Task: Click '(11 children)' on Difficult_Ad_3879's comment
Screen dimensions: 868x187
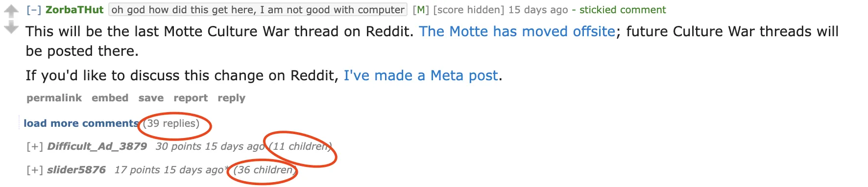Action: coord(300,146)
